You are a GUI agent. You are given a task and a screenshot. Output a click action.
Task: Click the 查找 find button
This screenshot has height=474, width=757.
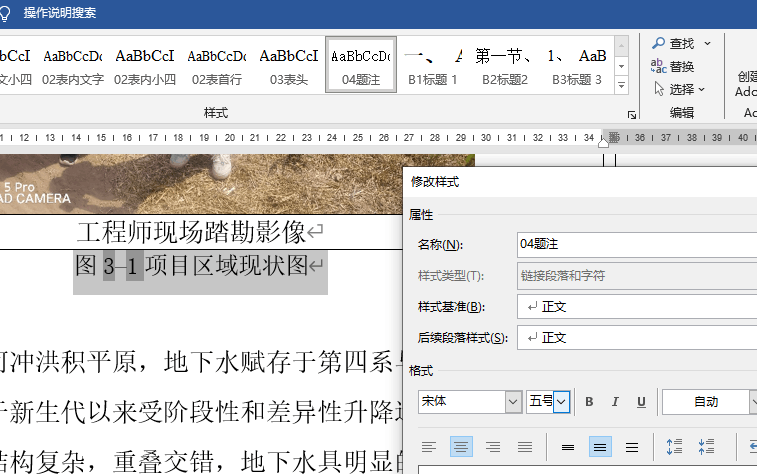click(x=673, y=43)
